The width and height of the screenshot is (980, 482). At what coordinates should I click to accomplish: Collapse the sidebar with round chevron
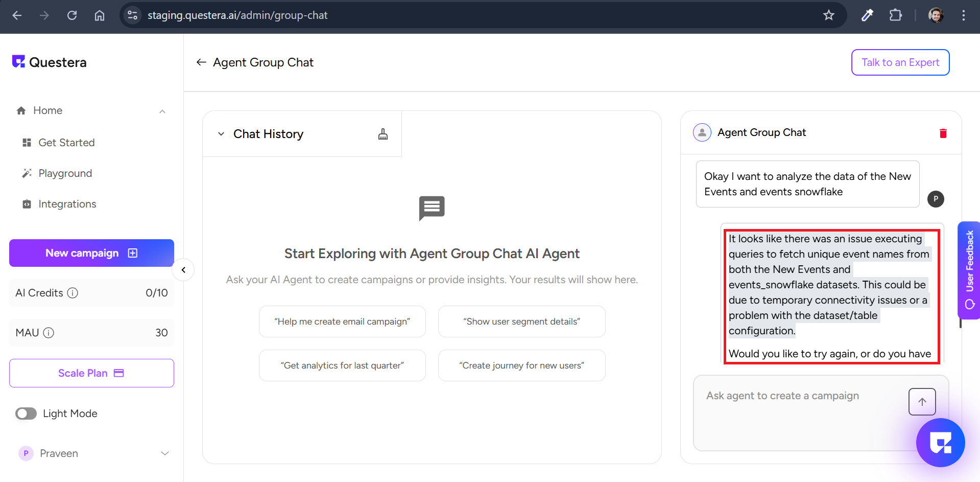point(183,270)
